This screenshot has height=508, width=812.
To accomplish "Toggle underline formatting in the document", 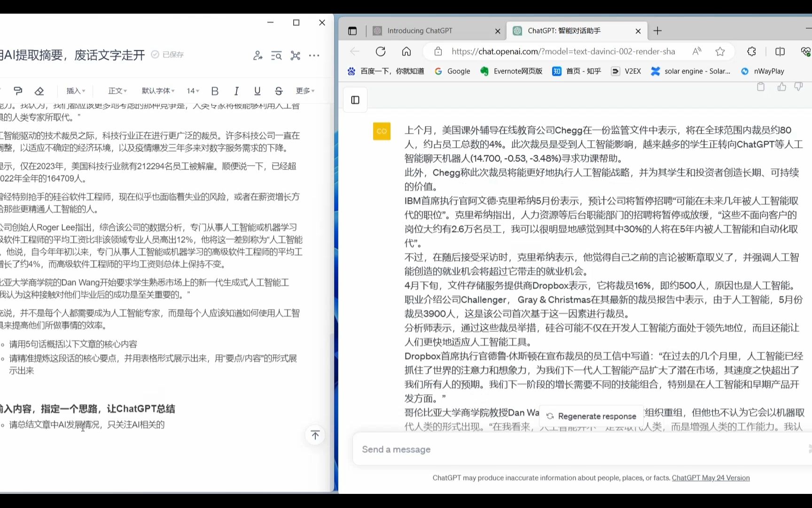I will [257, 91].
